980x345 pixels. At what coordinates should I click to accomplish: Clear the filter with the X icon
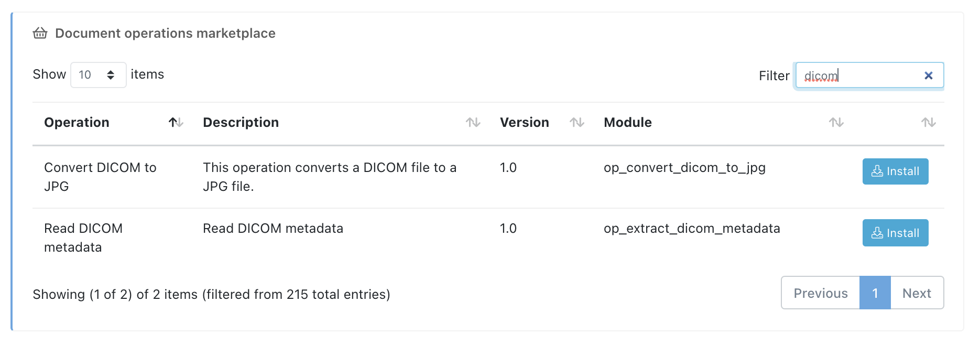tap(928, 76)
